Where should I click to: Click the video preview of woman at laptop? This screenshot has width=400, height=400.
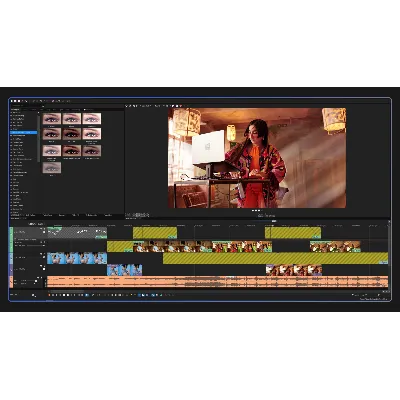click(257, 158)
